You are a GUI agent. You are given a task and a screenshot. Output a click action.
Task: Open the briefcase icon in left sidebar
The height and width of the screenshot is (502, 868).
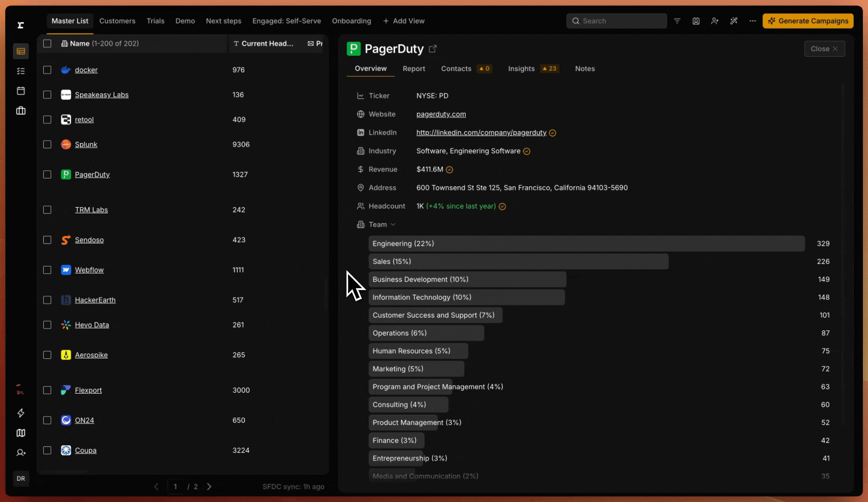click(x=21, y=111)
